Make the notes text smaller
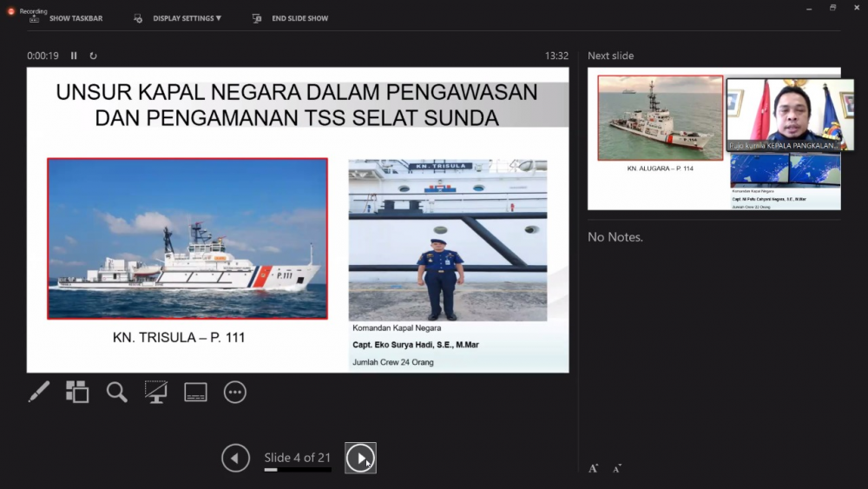The height and width of the screenshot is (489, 868). 617,468
